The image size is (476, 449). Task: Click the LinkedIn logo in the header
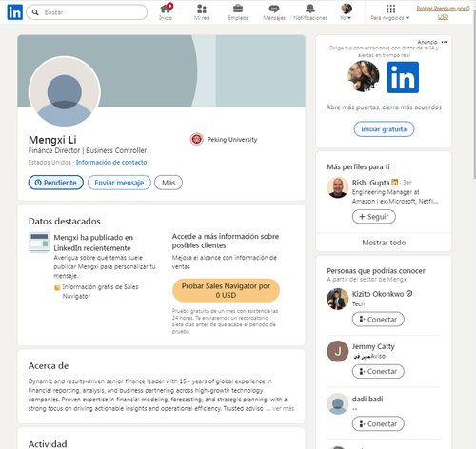14,12
